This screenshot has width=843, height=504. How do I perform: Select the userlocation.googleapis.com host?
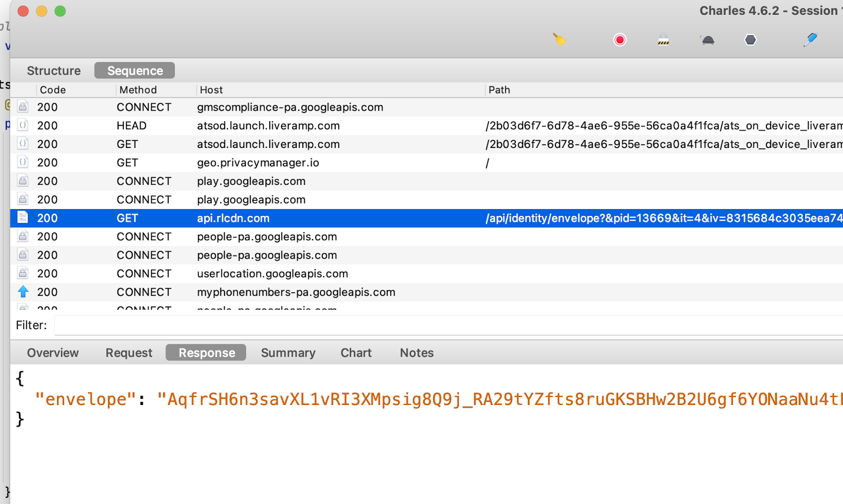(272, 273)
